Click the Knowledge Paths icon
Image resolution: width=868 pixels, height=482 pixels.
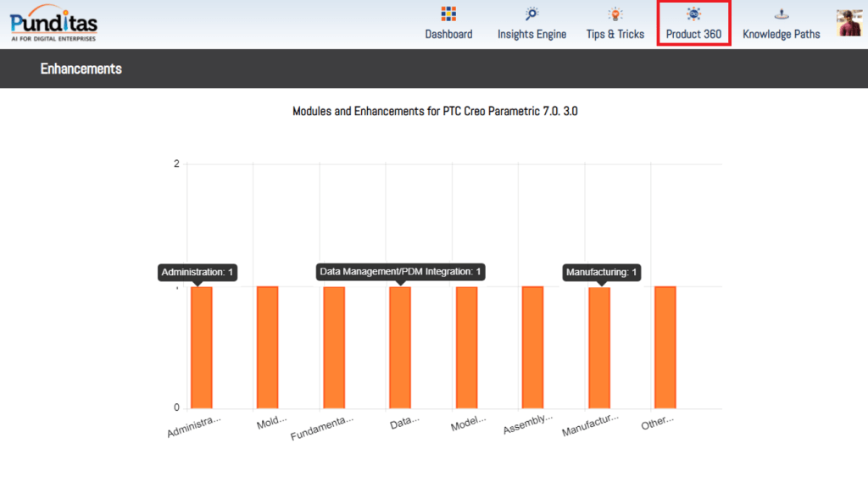pyautogui.click(x=781, y=14)
